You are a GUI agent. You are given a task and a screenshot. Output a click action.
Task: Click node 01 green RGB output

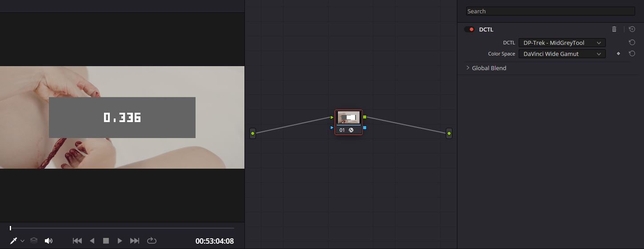coord(364,117)
